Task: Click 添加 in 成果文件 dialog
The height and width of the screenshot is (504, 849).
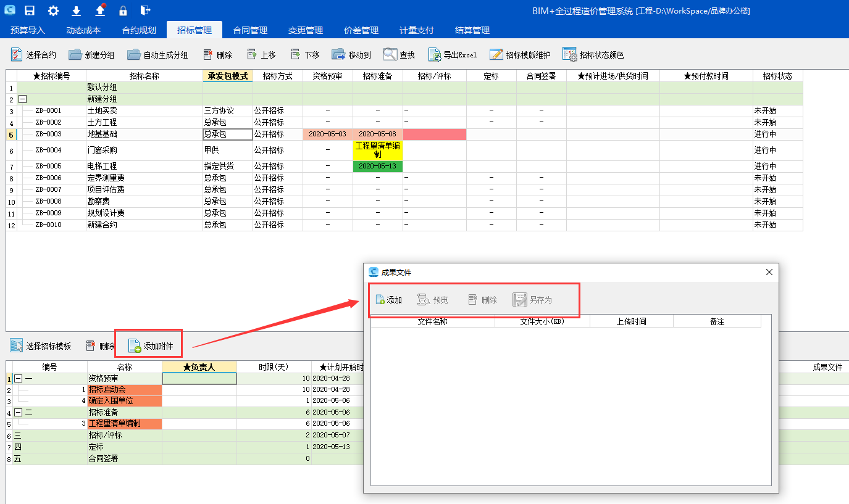Action: tap(388, 300)
